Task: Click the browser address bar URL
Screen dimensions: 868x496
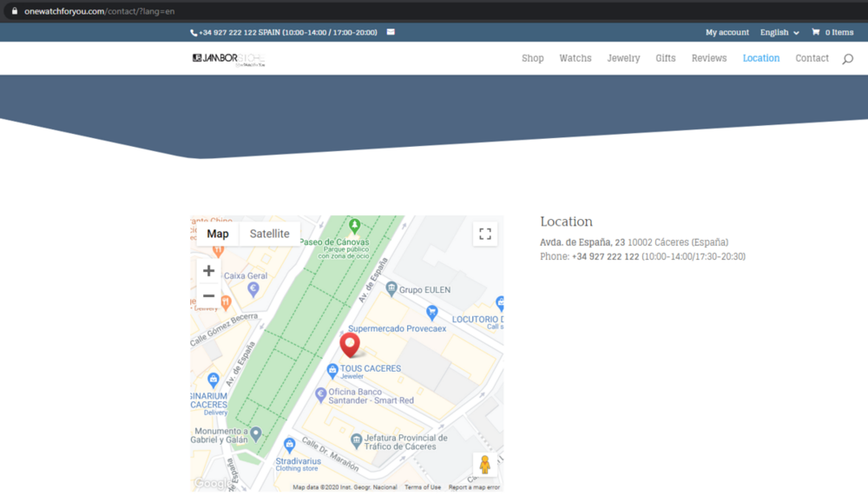Action: 99,10
